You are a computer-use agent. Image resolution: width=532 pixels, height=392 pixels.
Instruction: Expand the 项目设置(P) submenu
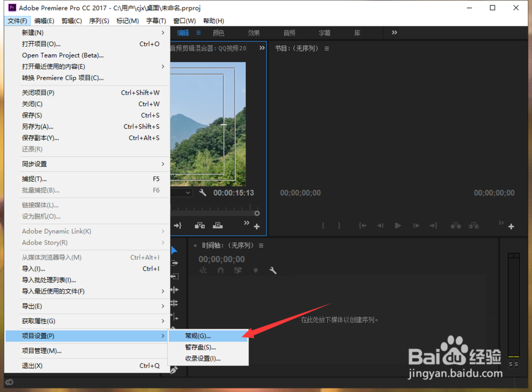[x=88, y=336]
